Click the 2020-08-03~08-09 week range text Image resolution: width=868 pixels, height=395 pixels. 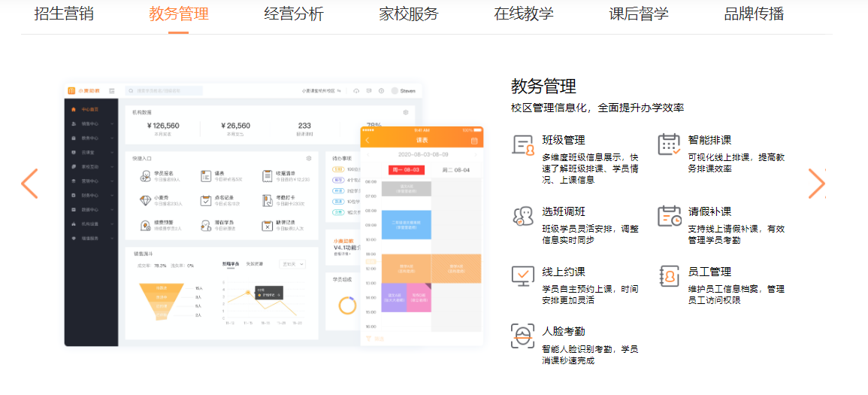tap(423, 154)
